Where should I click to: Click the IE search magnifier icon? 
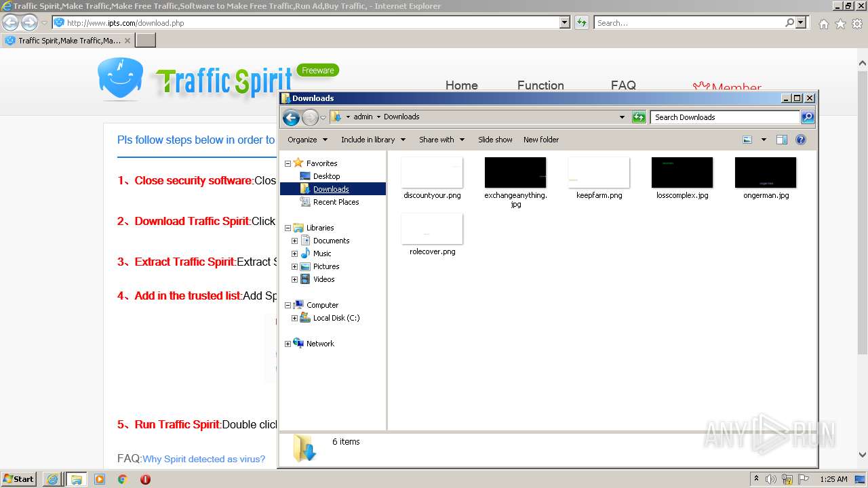(x=789, y=22)
